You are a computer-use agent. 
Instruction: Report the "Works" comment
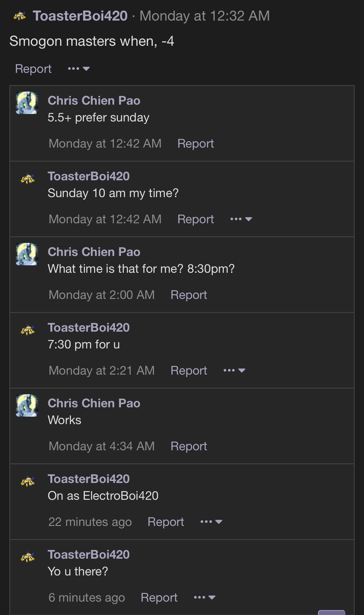[189, 446]
